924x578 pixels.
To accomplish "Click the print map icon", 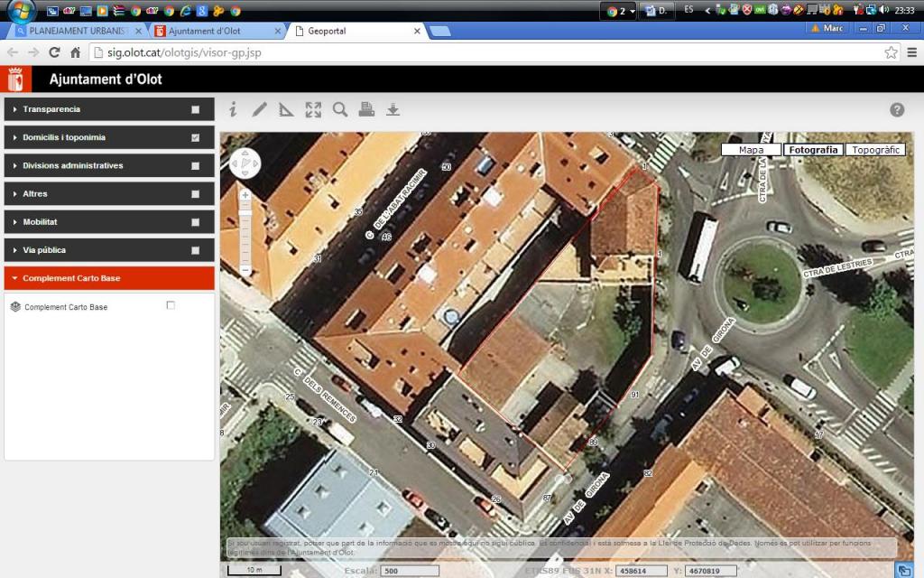I will 366,109.
